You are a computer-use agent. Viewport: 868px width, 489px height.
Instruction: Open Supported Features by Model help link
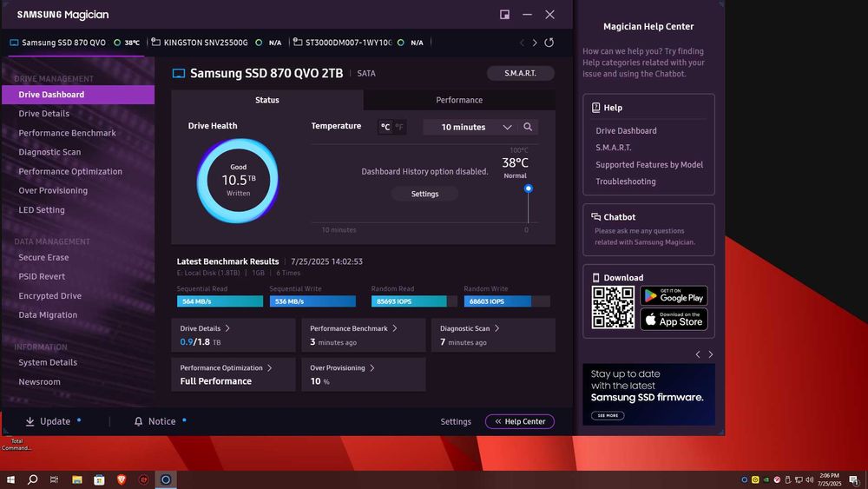click(649, 164)
